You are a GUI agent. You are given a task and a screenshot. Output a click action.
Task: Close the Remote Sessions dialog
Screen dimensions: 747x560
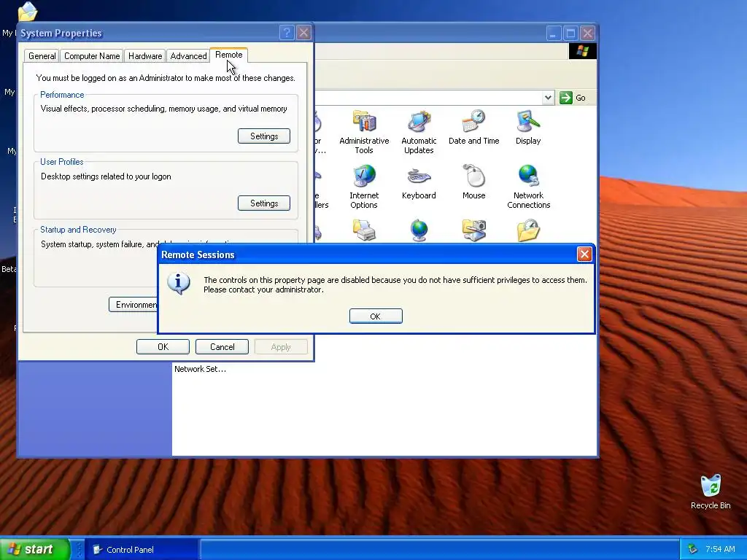pos(584,254)
